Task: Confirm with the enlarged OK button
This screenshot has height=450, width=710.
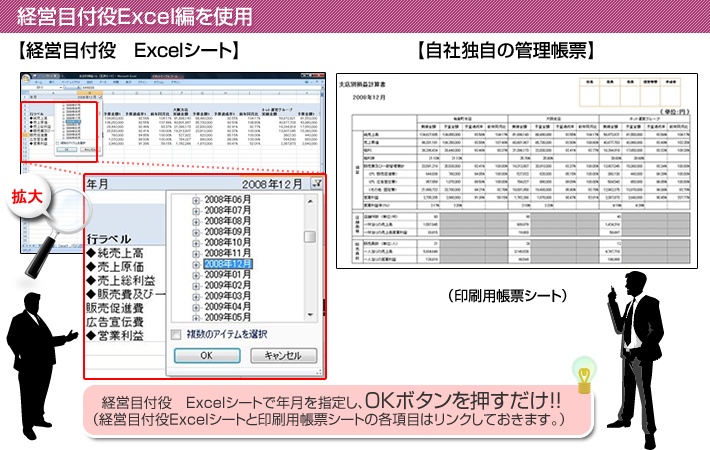Action: click(x=207, y=356)
